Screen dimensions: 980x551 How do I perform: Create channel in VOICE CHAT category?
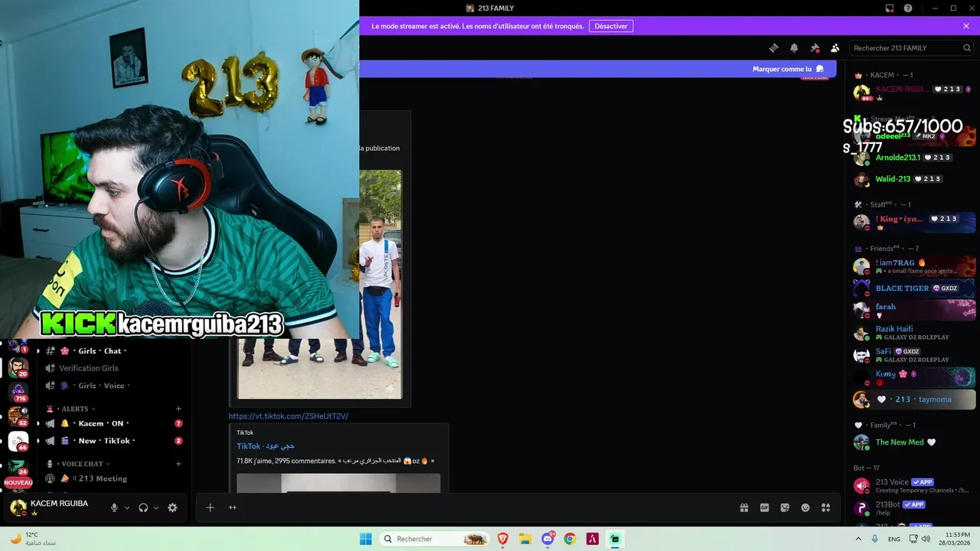[178, 464]
